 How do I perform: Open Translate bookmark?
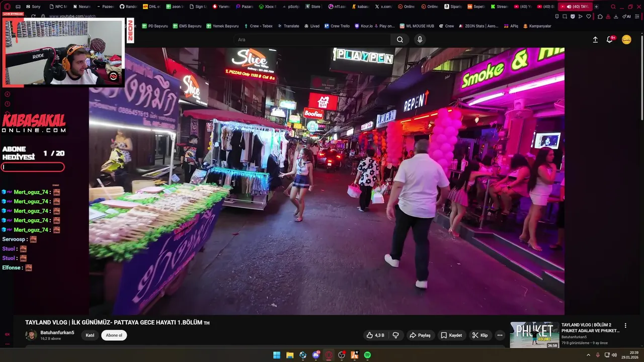(x=288, y=26)
